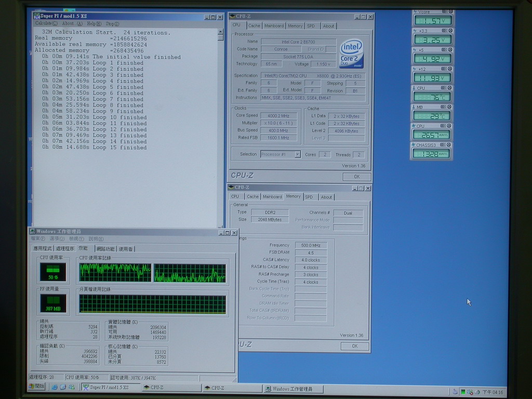Click OK in the CPU-Z processor window
This screenshot has width=532, height=399.
pos(356,177)
